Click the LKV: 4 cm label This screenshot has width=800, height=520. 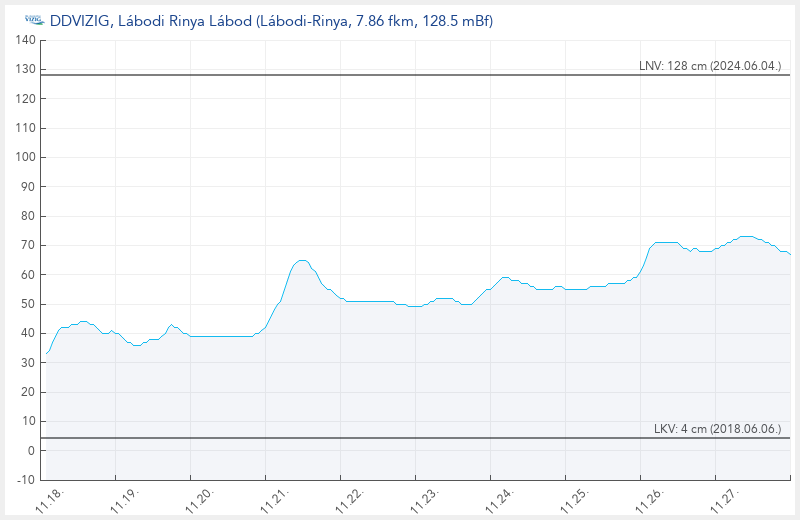716,429
